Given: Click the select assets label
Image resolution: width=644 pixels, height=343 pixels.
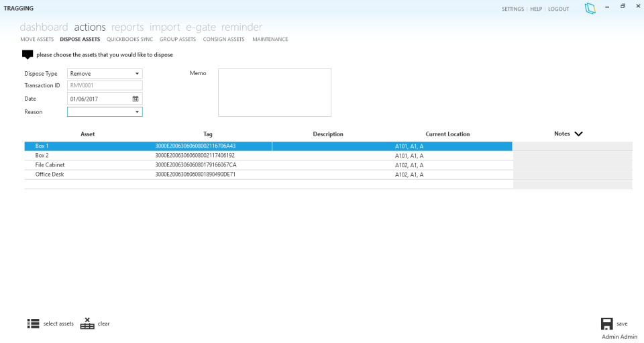Looking at the screenshot, I should (x=58, y=324).
